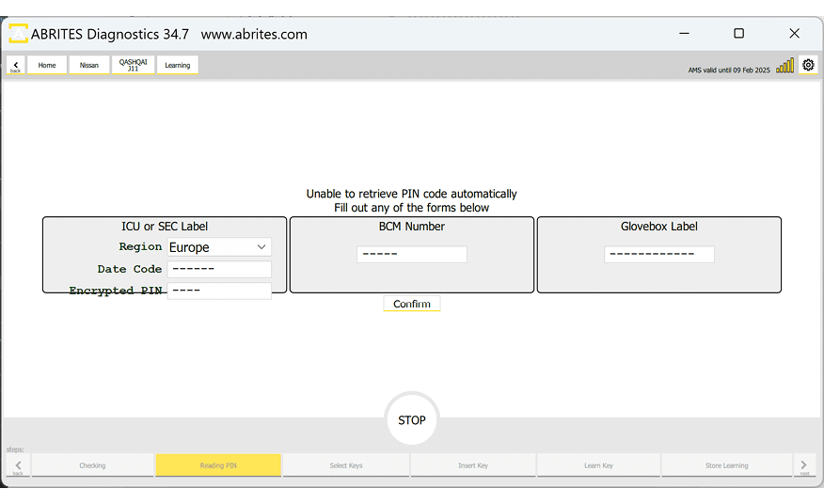Viewport: 824px width, 504px height.
Task: Click the signal strength bars icon
Action: 784,66
